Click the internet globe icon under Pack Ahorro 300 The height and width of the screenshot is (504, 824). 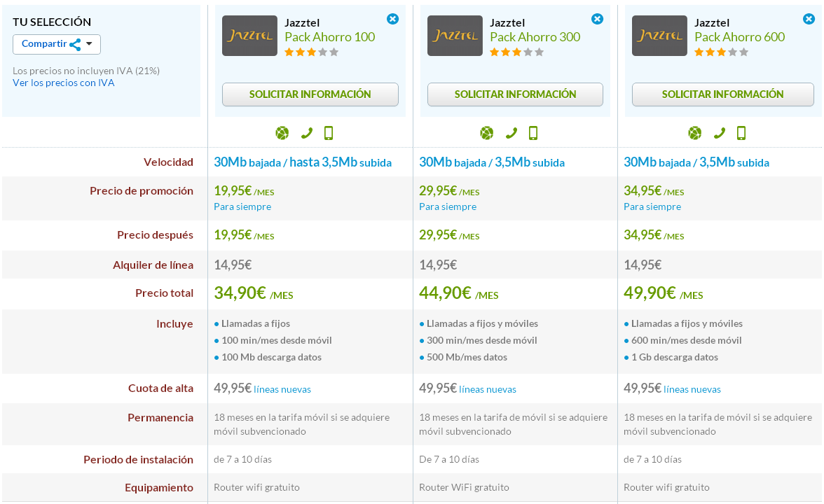[486, 133]
